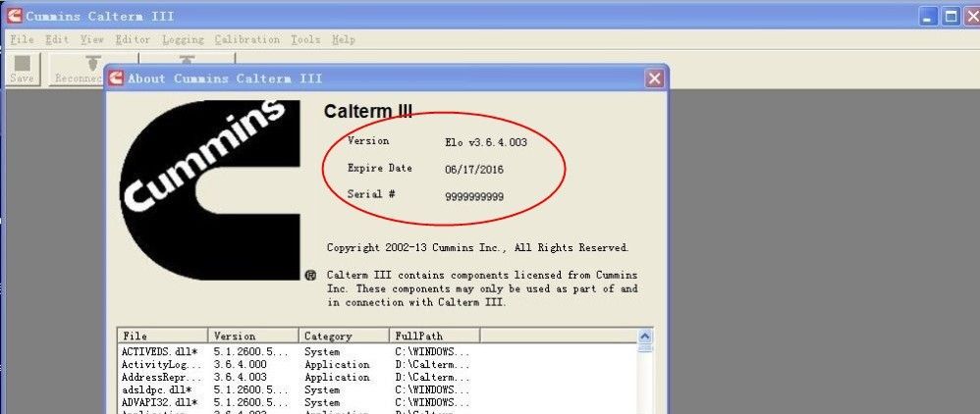This screenshot has height=414, width=980.
Task: Click serial number 9999999999
Action: pos(474,196)
